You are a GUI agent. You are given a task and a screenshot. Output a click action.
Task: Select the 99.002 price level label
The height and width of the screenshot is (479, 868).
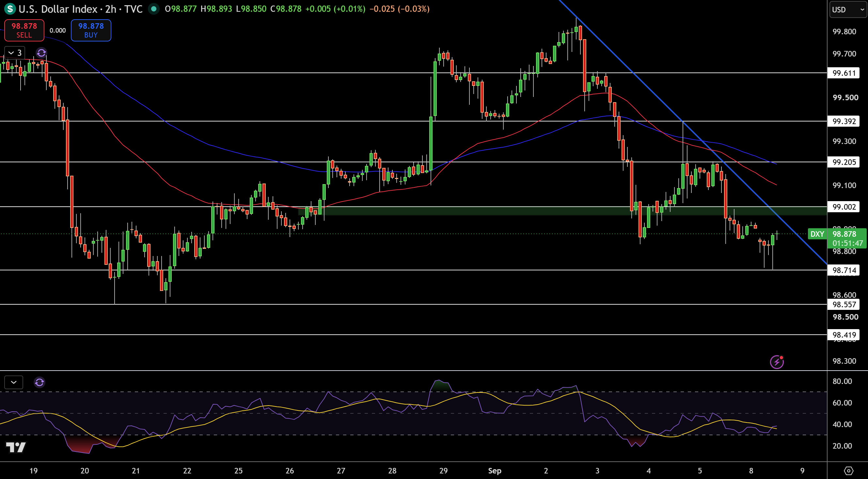click(844, 207)
